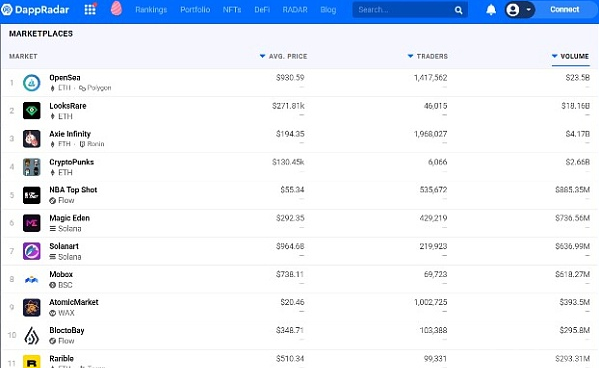Open the OpenSea marketplace link
This screenshot has width=599, height=368.
coord(65,78)
